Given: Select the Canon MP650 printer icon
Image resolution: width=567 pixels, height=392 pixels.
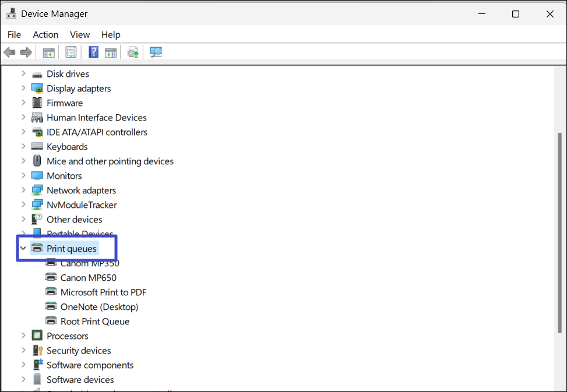Looking at the screenshot, I should [x=51, y=278].
